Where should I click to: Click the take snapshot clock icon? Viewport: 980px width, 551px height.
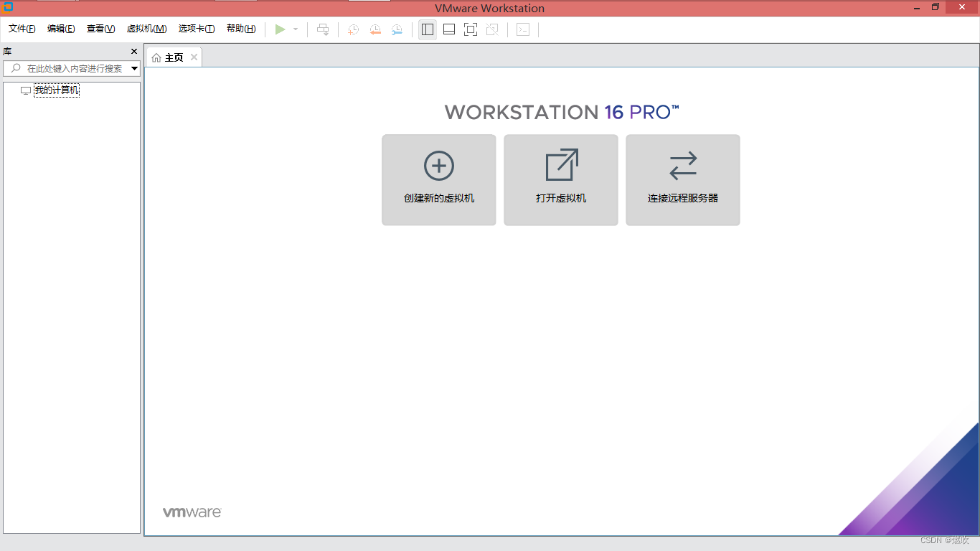[x=353, y=29]
